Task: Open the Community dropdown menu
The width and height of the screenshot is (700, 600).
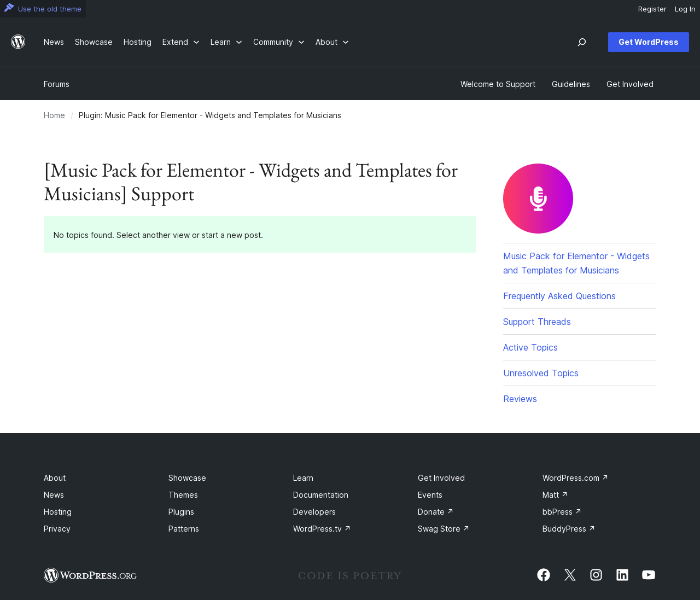Action: click(278, 42)
